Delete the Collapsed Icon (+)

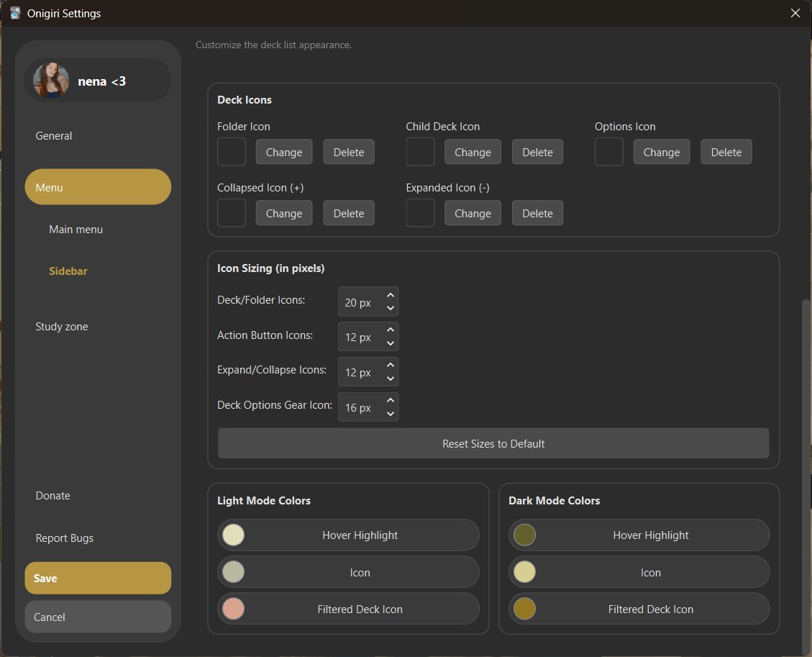[x=349, y=213]
